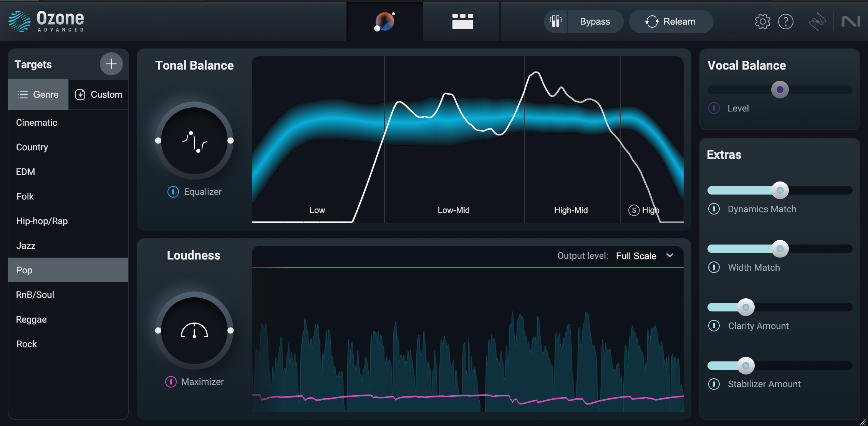
Task: Open the Maximizer module gauge icon
Action: 194,331
